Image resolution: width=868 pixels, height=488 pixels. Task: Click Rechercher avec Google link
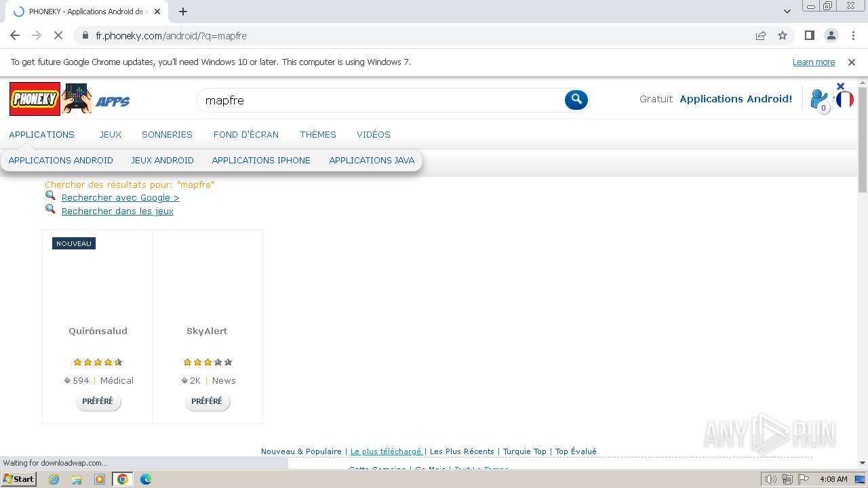(x=120, y=197)
